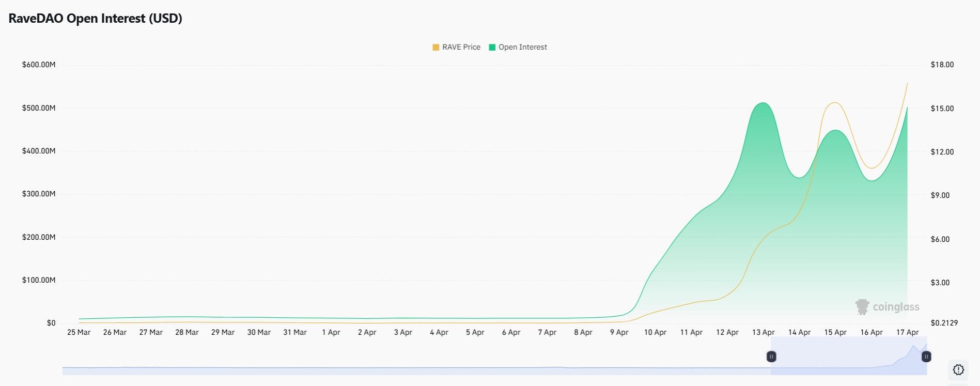Click the 9 Apr date label
The height and width of the screenshot is (386, 980).
(x=619, y=332)
